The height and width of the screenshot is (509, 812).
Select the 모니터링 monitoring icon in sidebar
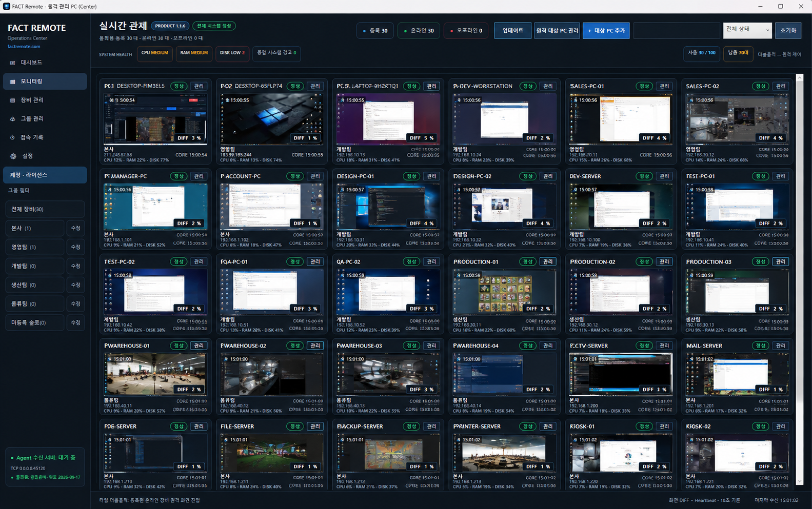pos(13,82)
